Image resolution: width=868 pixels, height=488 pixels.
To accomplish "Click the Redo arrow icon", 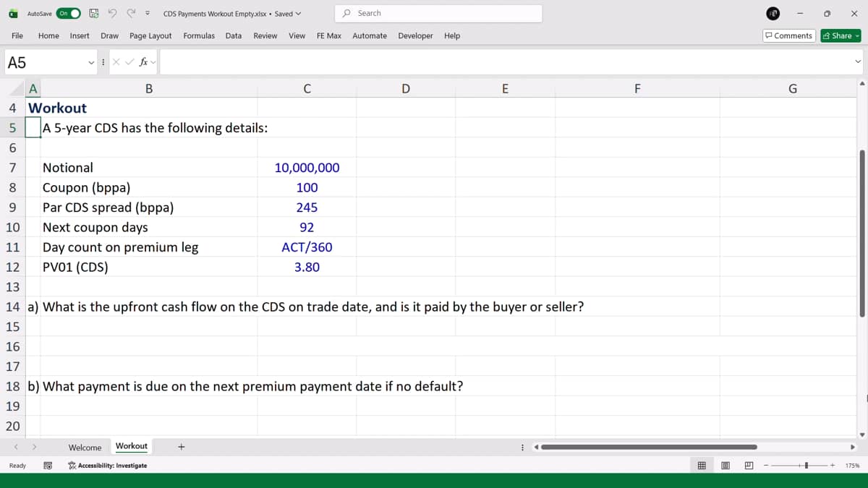I will [x=131, y=13].
